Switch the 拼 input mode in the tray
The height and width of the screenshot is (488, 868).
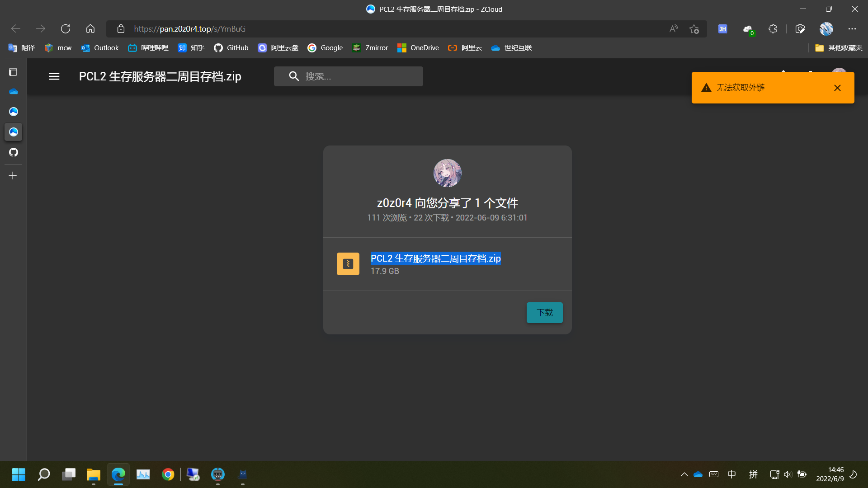click(753, 474)
